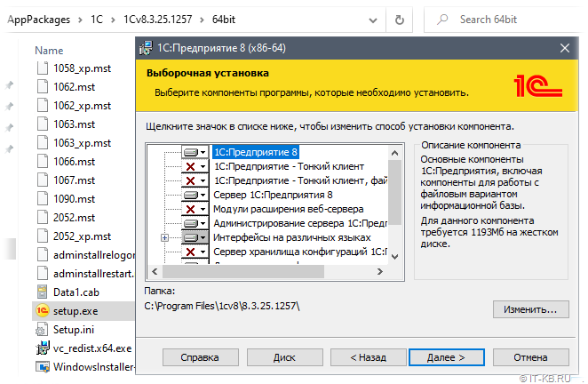Open install-mode dropdown for Сервер хранилища конфигураций
The width and height of the screenshot is (588, 384).
click(195, 252)
